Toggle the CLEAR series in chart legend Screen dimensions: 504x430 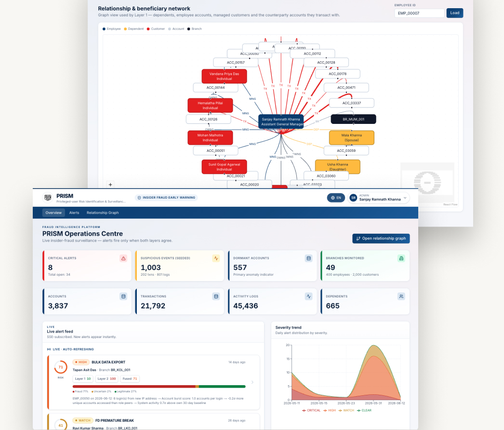(364, 410)
